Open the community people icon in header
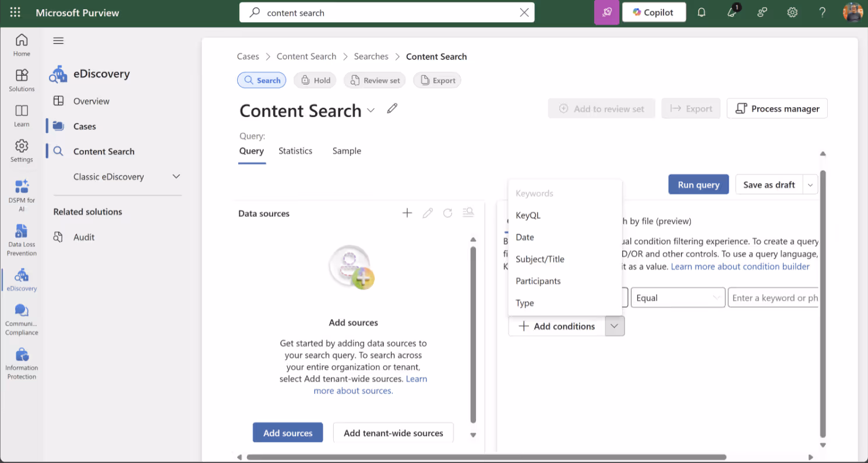 click(x=762, y=12)
